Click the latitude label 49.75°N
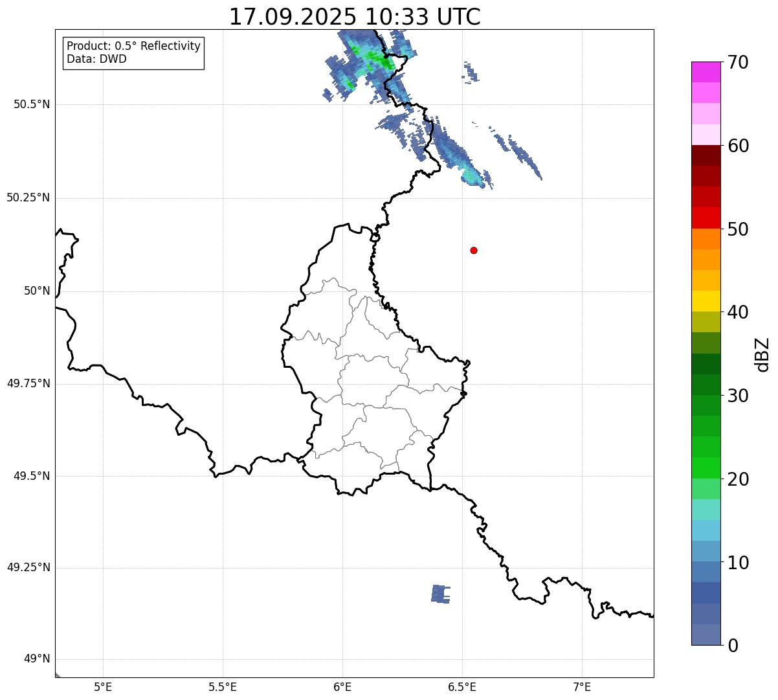778x700 pixels. tap(28, 383)
